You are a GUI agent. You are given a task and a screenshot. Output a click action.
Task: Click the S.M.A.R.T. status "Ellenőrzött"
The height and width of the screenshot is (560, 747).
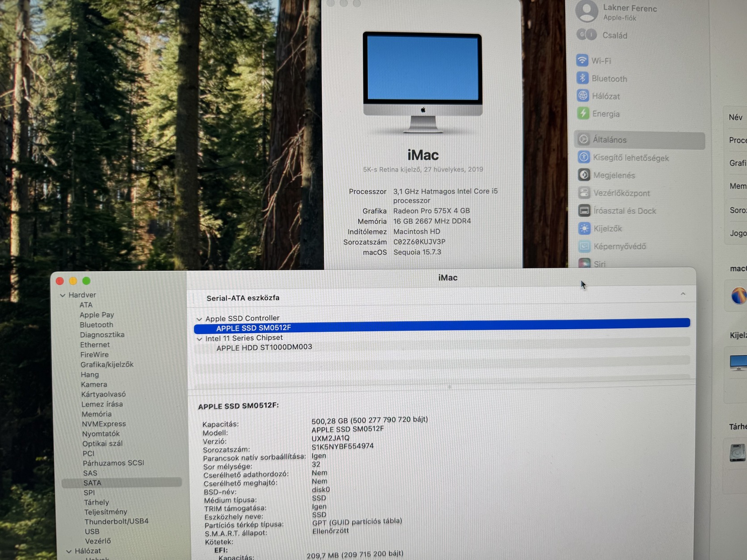330,531
